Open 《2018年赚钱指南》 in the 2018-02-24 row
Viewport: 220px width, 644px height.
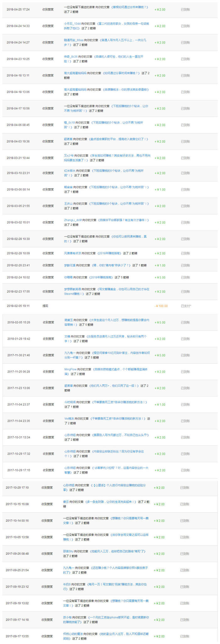tap(101, 277)
